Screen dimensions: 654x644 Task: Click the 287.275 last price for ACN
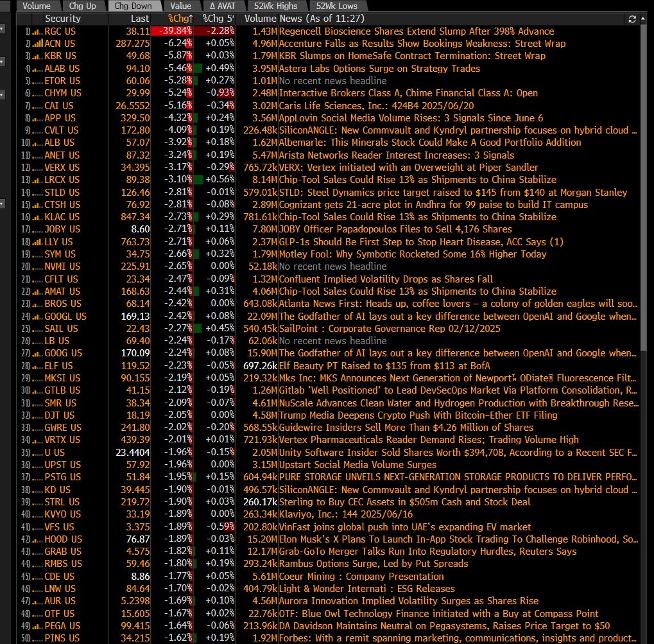pyautogui.click(x=133, y=44)
